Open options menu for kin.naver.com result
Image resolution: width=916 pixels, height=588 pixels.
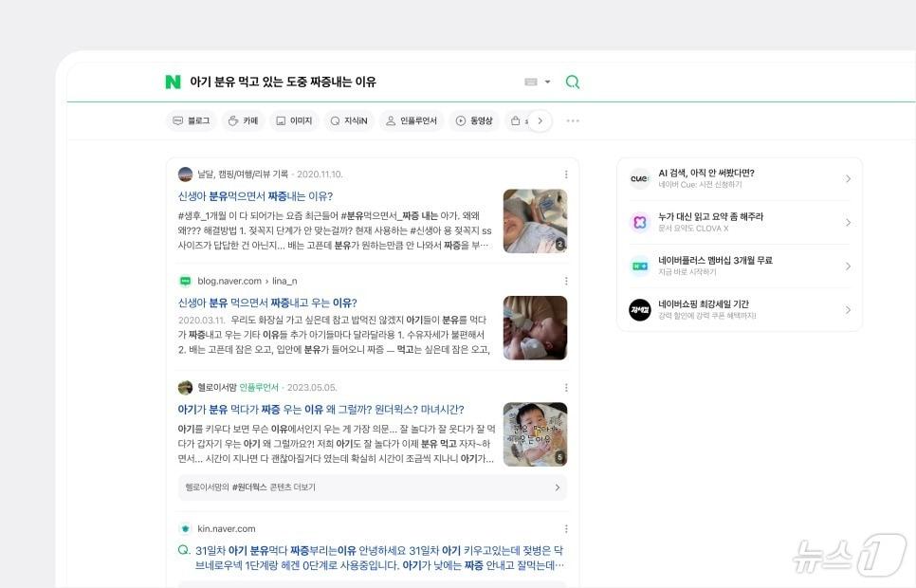566,529
